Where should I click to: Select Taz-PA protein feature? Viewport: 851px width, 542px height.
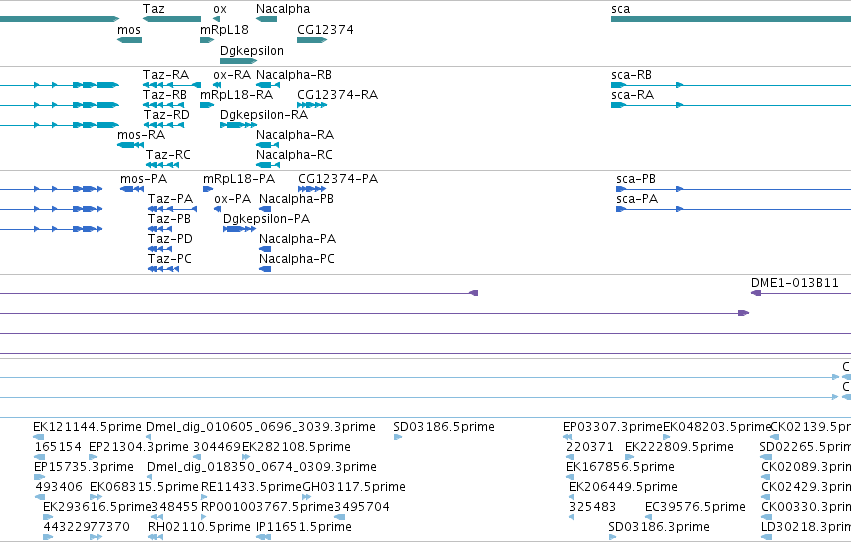click(x=173, y=209)
